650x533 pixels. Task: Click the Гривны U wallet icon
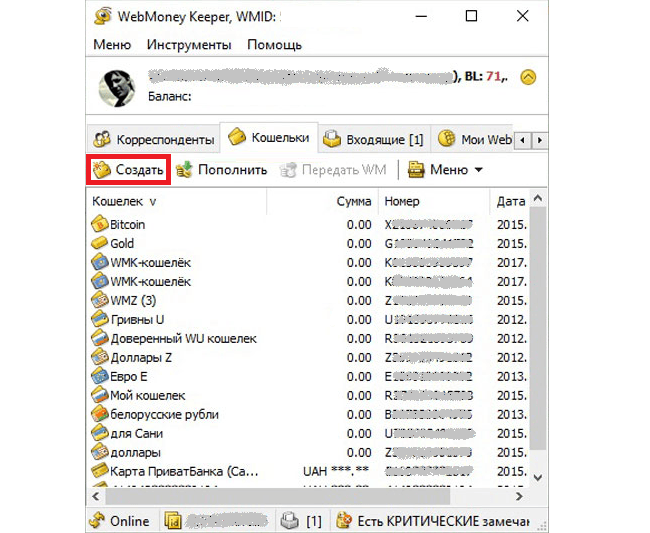click(x=99, y=319)
